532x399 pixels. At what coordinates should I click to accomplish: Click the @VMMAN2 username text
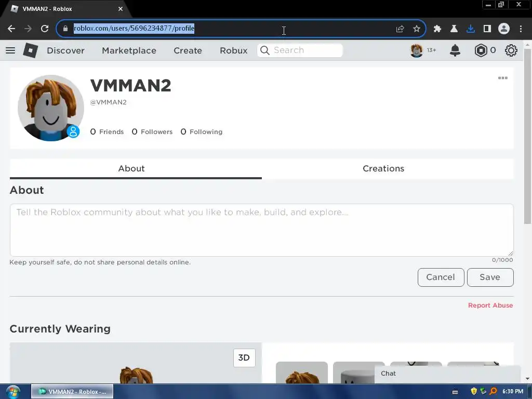(108, 102)
